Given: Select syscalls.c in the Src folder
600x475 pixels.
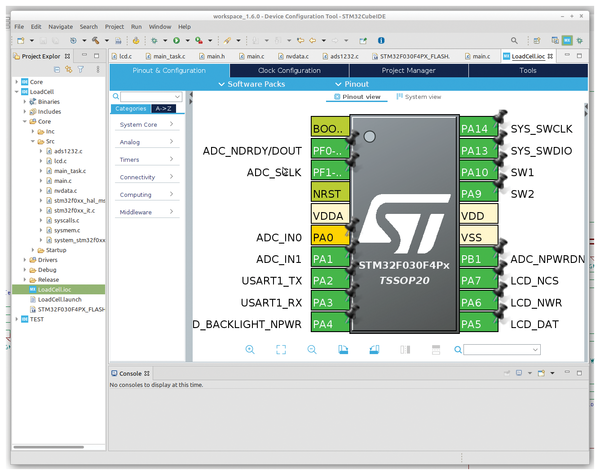Looking at the screenshot, I should 67,220.
